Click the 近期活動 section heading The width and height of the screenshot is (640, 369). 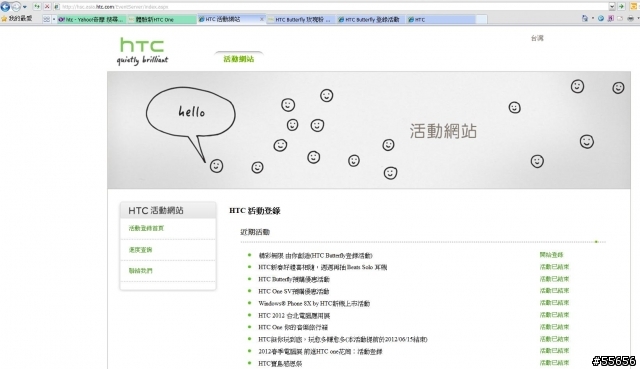coord(255,232)
